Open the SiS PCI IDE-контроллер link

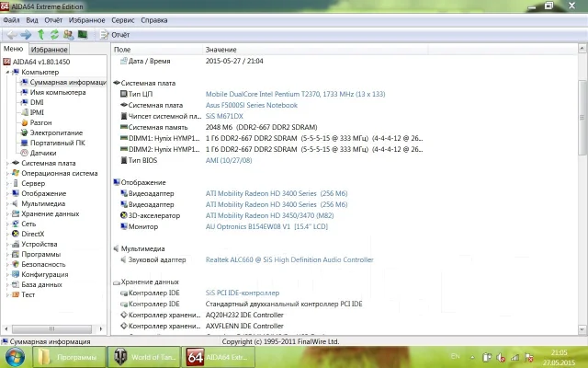click(243, 293)
